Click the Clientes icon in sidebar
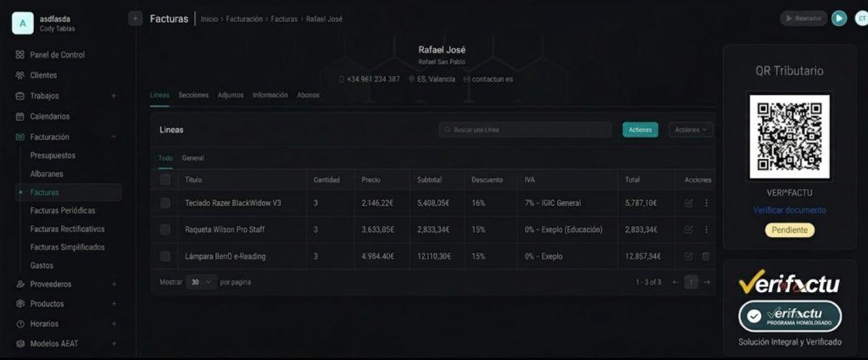 [20, 75]
